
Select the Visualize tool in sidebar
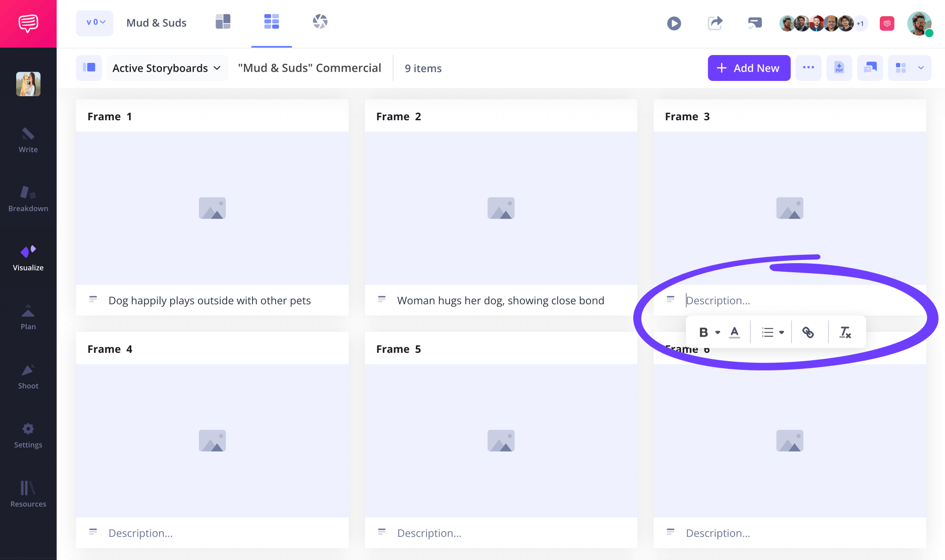[28, 257]
